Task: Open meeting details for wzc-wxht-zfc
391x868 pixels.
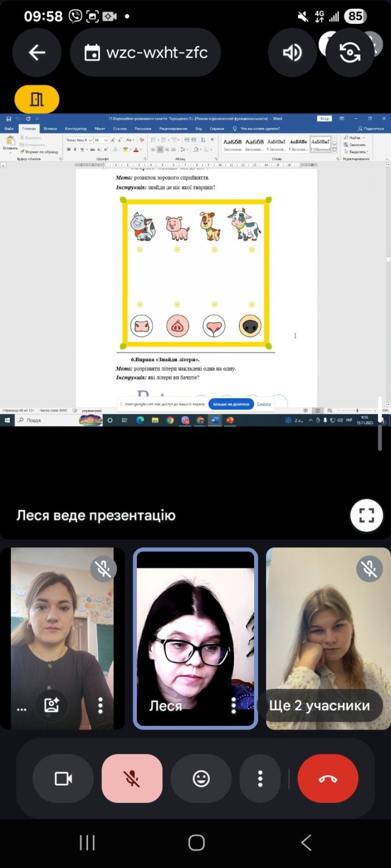Action: pyautogui.click(x=146, y=53)
